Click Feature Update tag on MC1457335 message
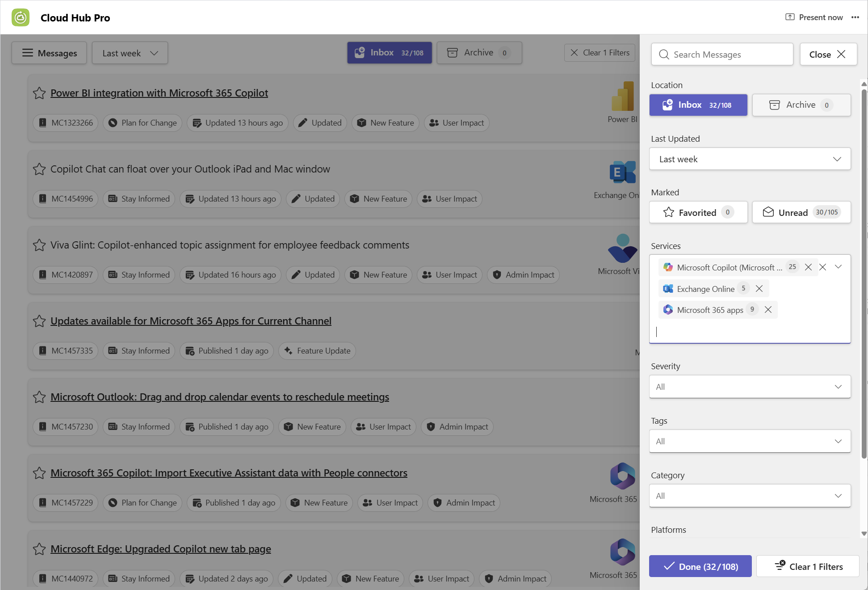868x590 pixels. point(317,351)
